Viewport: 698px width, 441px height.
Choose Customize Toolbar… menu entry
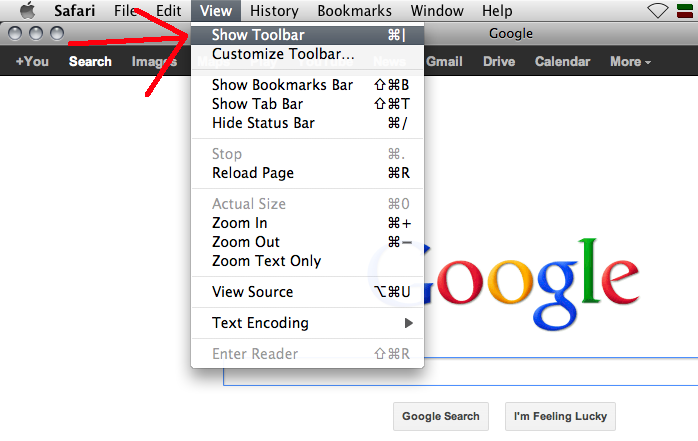pyautogui.click(x=308, y=54)
